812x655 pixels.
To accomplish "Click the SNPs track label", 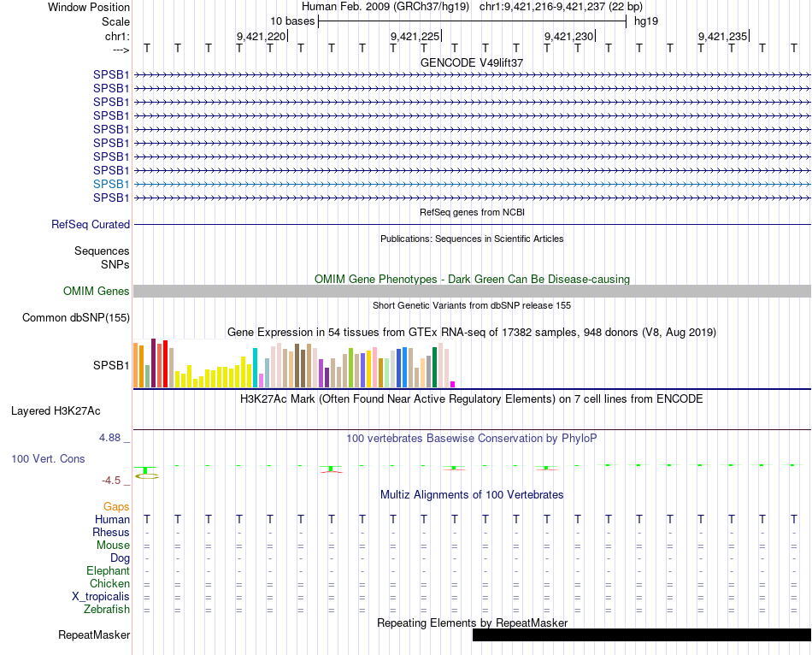I will [x=115, y=264].
